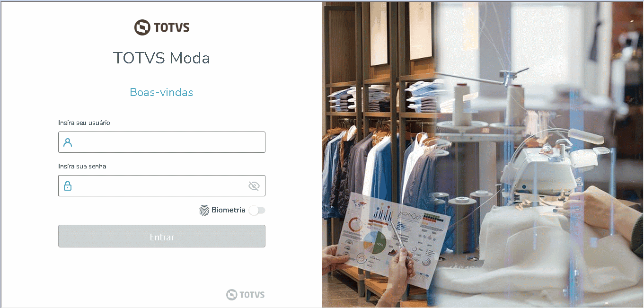Toggle password visibility with the crossed-eye icon
This screenshot has height=308, width=644.
[x=254, y=186]
